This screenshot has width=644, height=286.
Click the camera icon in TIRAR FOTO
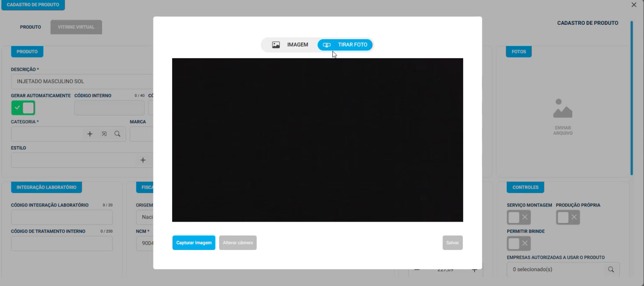327,45
